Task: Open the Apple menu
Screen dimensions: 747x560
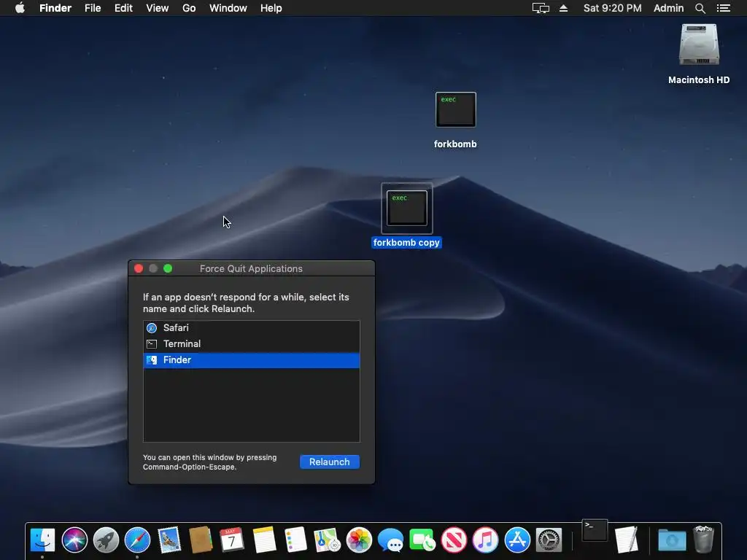Action: click(20, 8)
